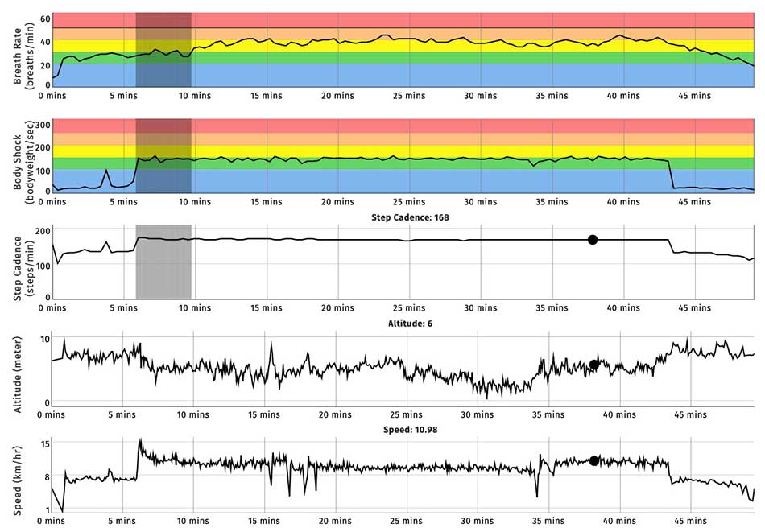
Task: Click the 'Step Cadence: 168' readout
Action: tap(410, 217)
